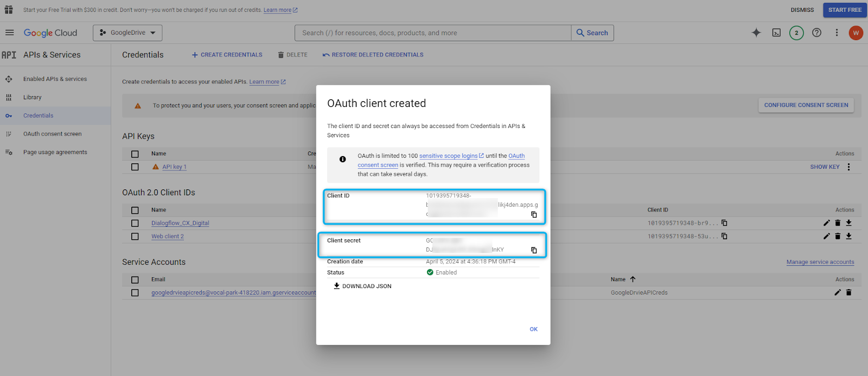Open Learn more link in free trial banner

tap(280, 10)
